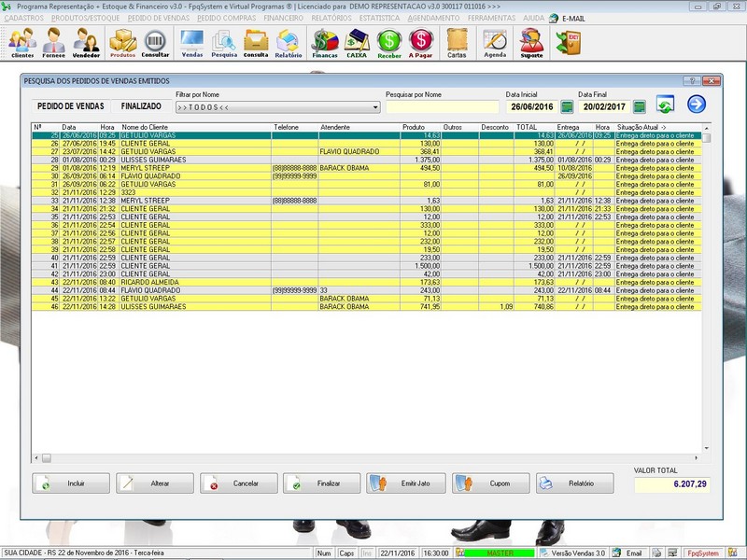
Task: Open the Agenda toolbar icon
Action: (x=495, y=43)
